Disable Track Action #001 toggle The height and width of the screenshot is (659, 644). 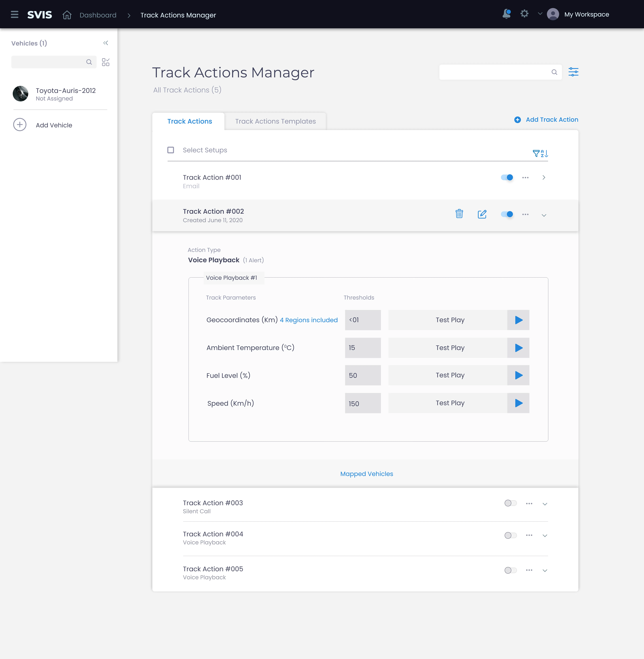[507, 177]
